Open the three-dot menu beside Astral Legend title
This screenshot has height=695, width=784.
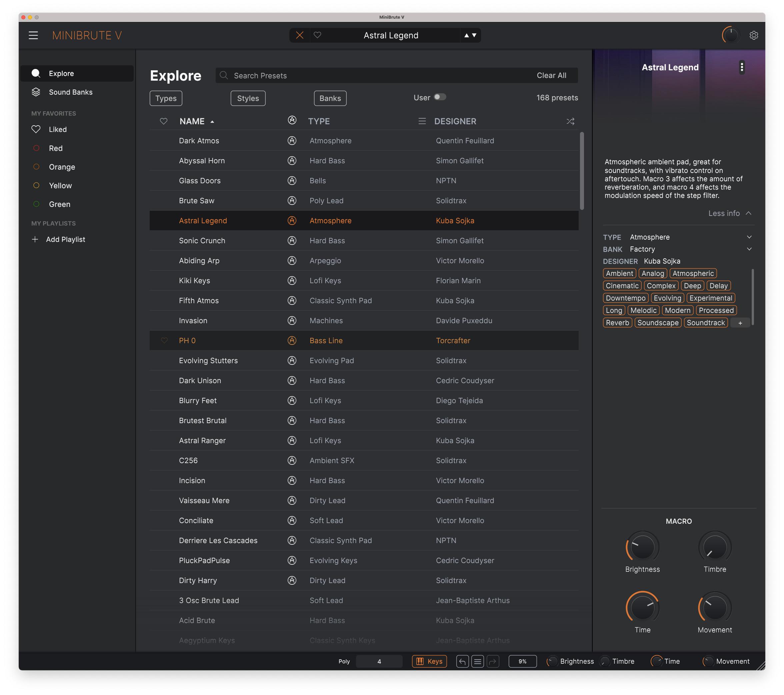tap(742, 67)
